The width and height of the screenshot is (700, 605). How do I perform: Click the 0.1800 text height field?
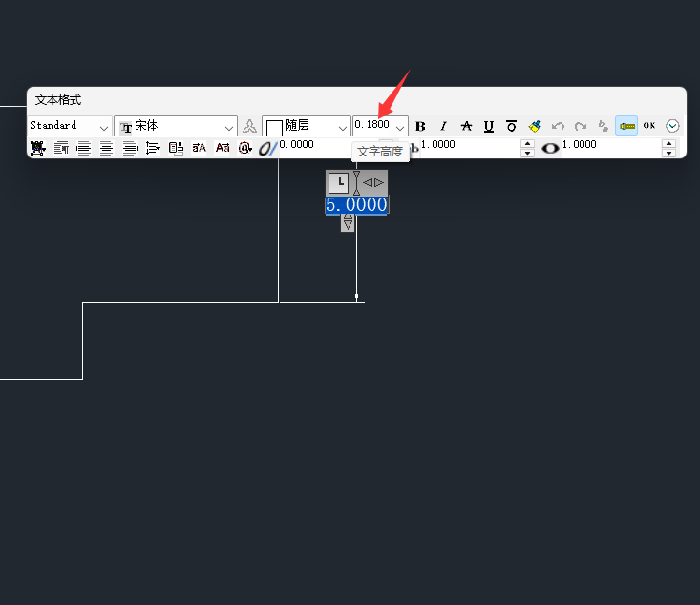[372, 124]
